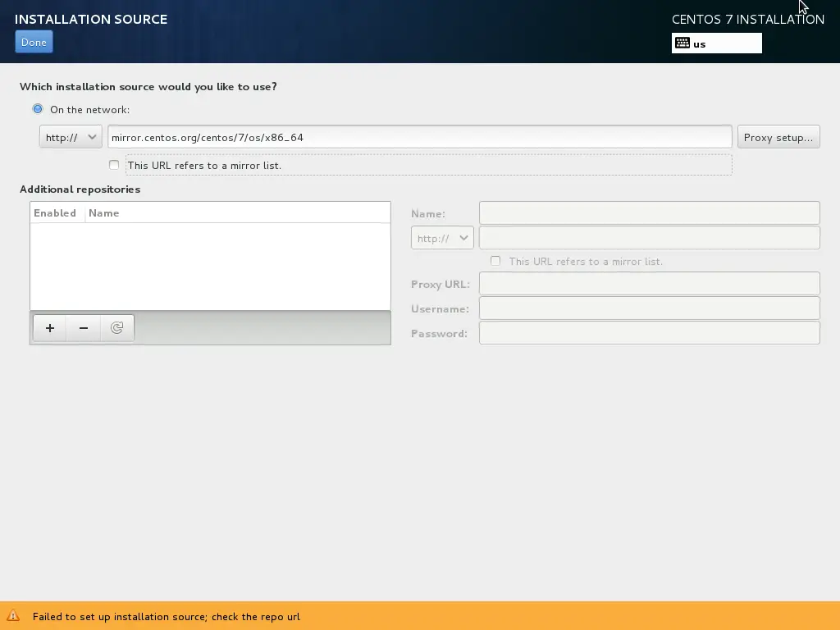The width and height of the screenshot is (840, 630).
Task: Focus the Username field
Action: click(650, 308)
